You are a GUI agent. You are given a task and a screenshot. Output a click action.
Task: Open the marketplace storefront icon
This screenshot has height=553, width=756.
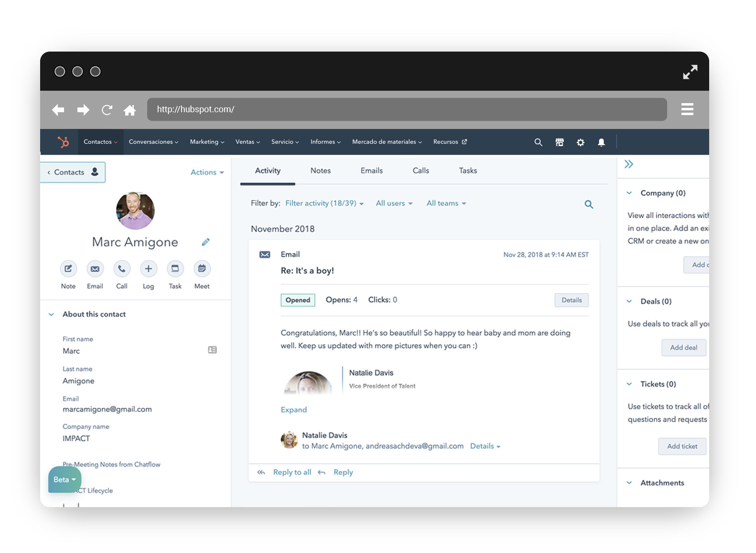[x=560, y=142]
